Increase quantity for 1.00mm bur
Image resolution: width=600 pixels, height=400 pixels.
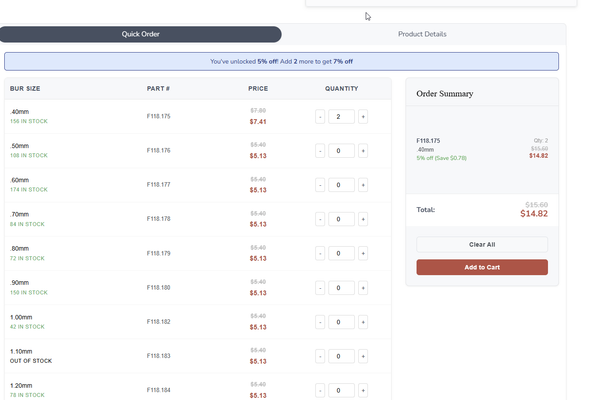pos(363,322)
